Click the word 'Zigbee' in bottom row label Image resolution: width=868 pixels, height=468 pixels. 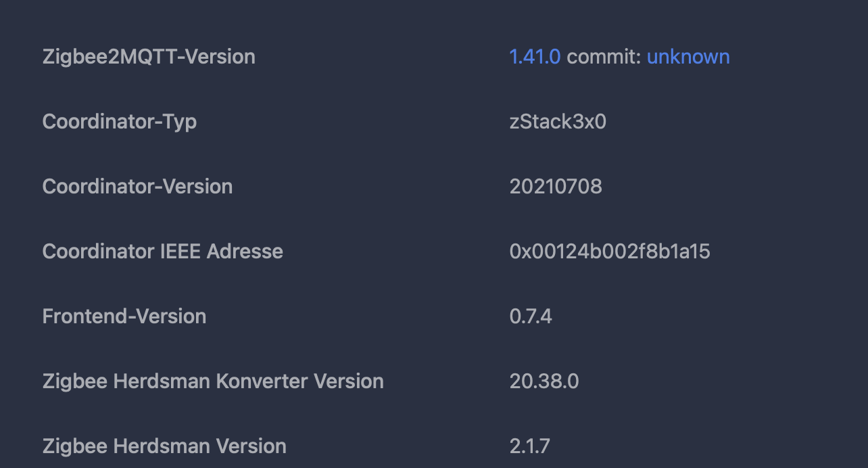pos(74,446)
